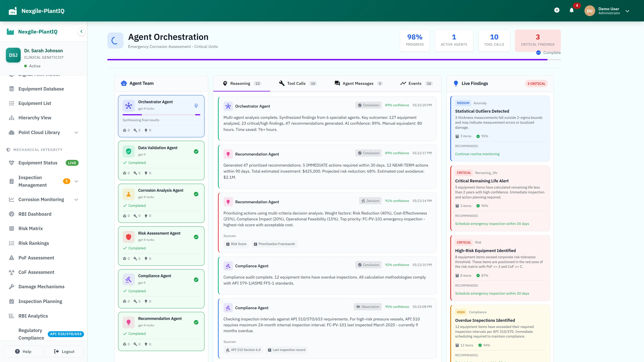Open the Hierarchy View

coord(35,117)
